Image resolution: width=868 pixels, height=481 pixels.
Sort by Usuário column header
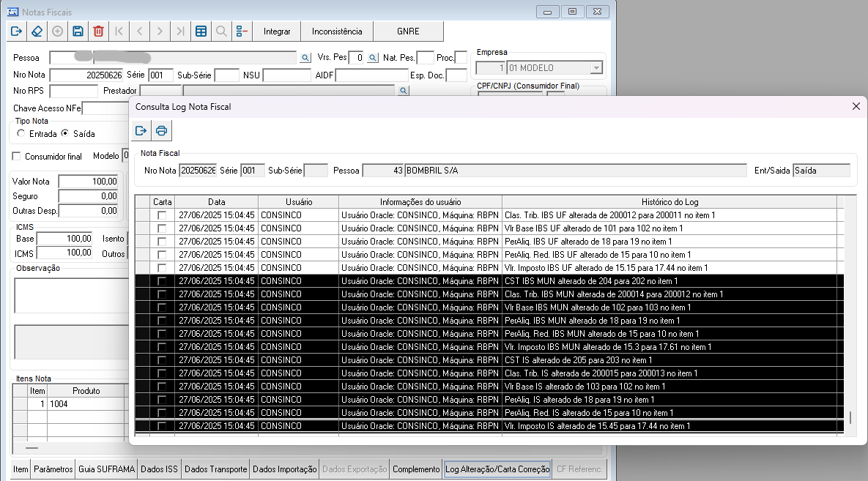tap(299, 202)
